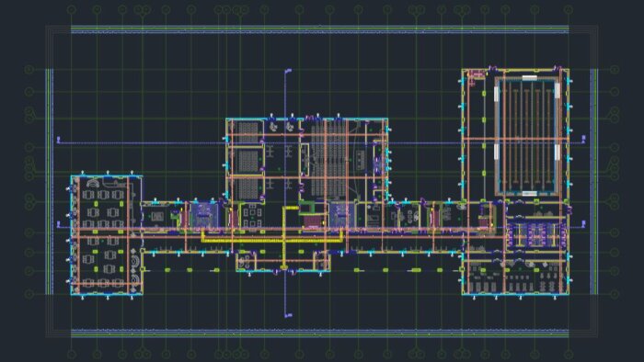Pick the blue-shaded restroom left of center block
The image size is (644, 362).
[204, 214]
